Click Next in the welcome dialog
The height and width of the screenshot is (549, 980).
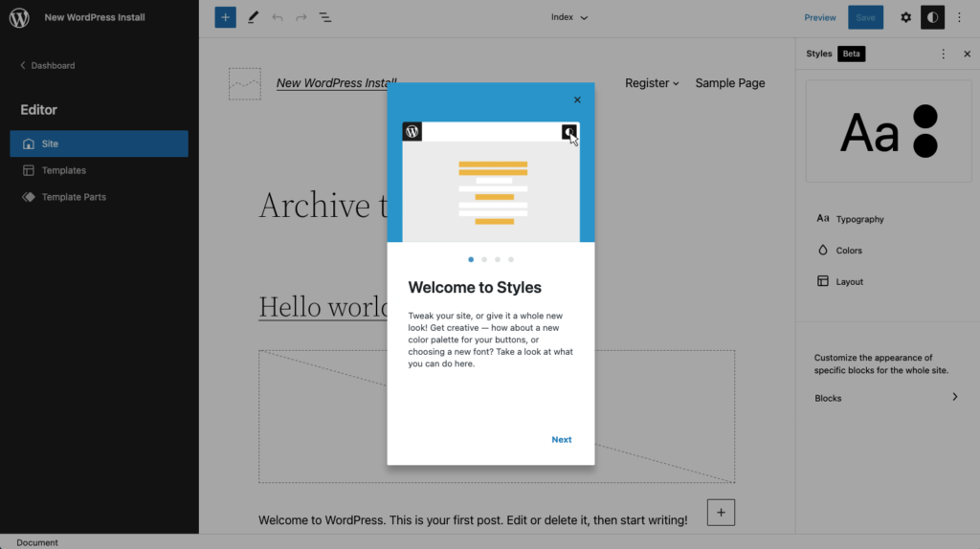[x=561, y=440]
